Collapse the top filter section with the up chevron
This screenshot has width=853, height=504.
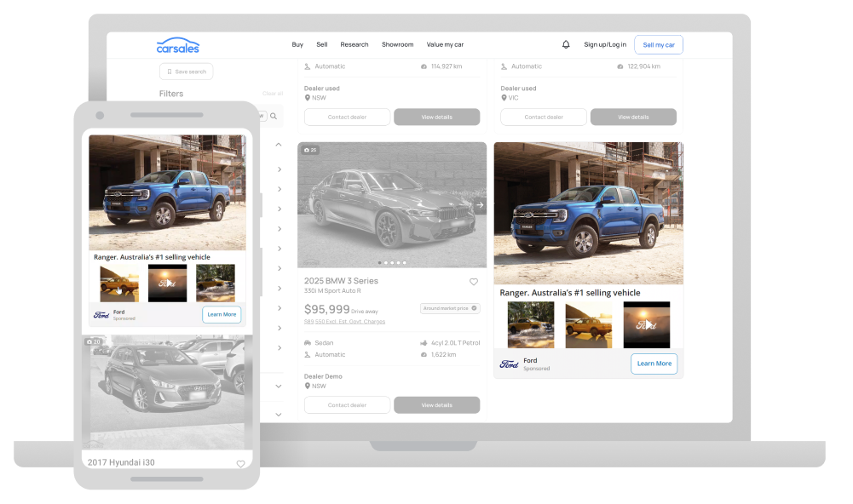click(x=279, y=145)
